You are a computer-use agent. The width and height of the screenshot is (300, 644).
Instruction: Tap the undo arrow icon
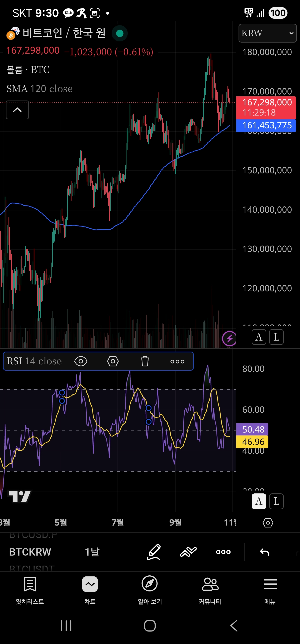[x=265, y=552]
